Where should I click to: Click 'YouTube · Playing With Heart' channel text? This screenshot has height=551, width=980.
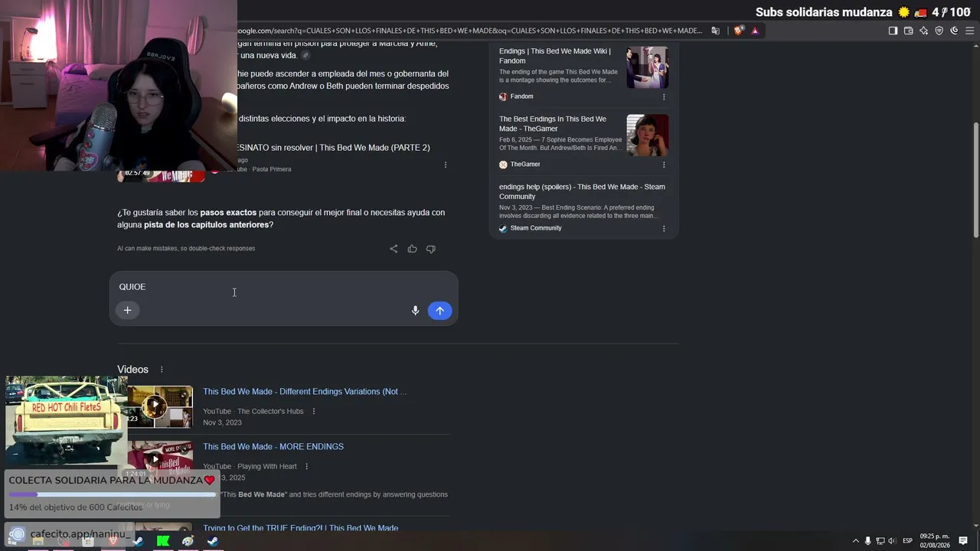tap(250, 467)
